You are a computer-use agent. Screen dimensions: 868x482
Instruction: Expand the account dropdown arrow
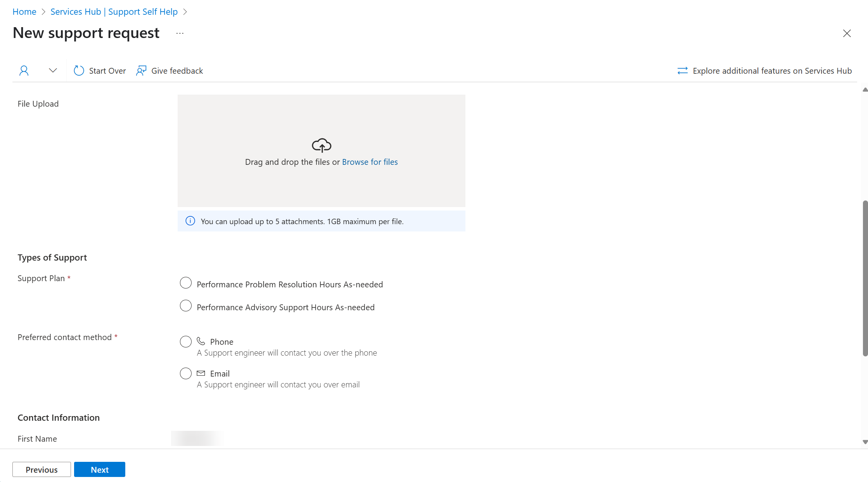(52, 71)
